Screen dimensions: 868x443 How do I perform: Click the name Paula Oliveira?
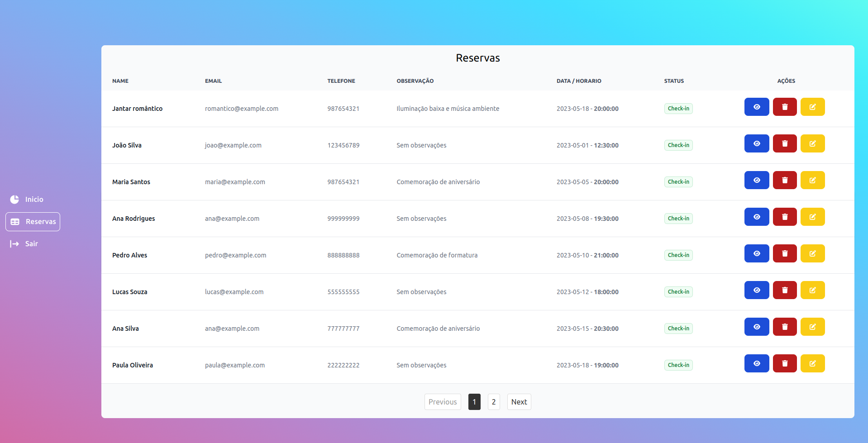(x=133, y=365)
